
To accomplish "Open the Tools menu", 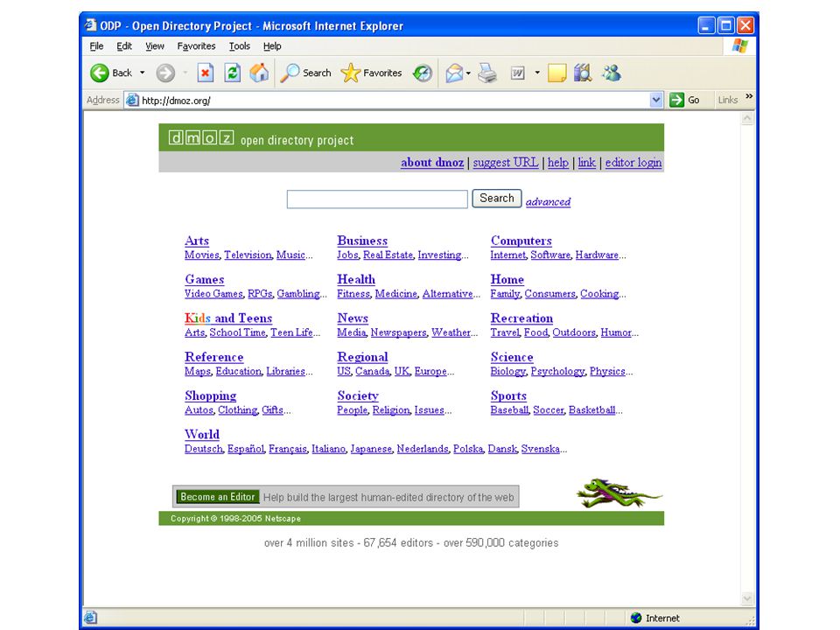I will [240, 46].
